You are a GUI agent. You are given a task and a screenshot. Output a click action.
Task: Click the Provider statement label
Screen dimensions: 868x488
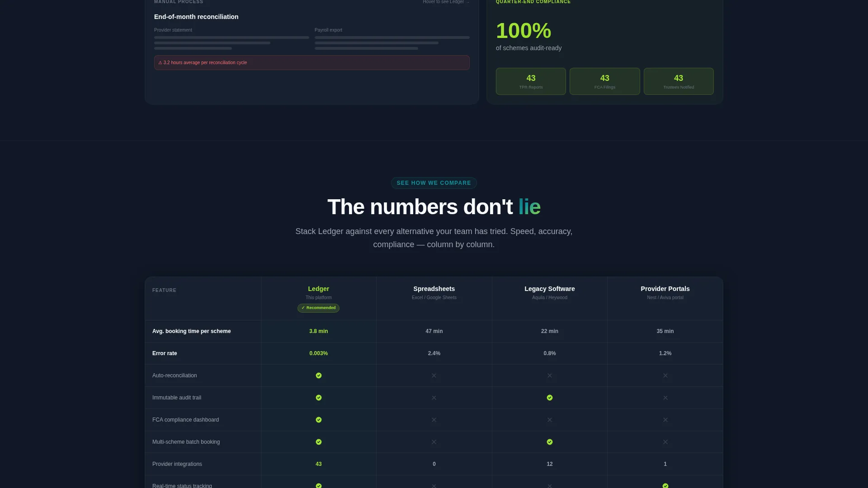click(173, 30)
